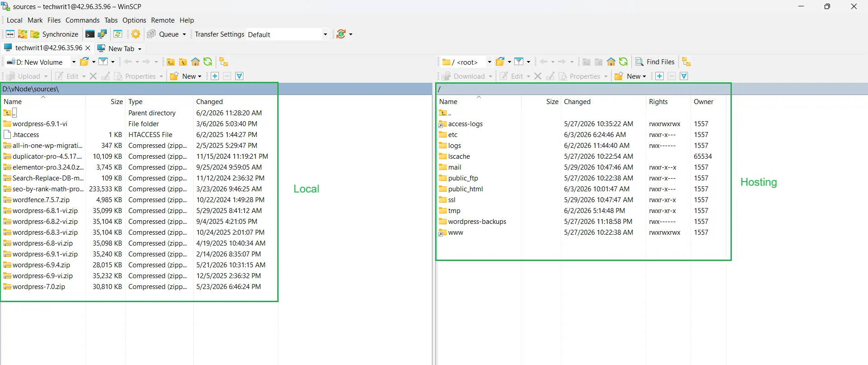Viewport: 868px width, 365px height.
Task: Click the Synchronize Browsing icon left of Synchronize
Action: [22, 34]
